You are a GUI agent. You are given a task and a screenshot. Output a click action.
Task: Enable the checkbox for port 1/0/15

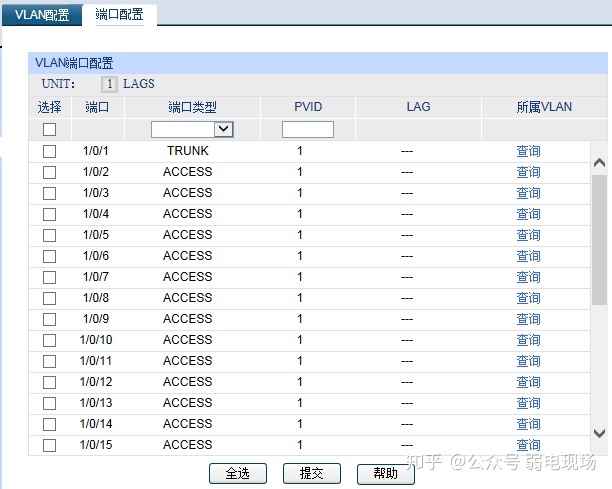(x=49, y=445)
